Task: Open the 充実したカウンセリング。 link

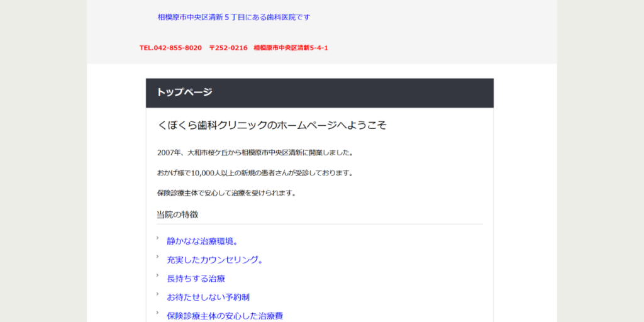Action: (x=214, y=260)
